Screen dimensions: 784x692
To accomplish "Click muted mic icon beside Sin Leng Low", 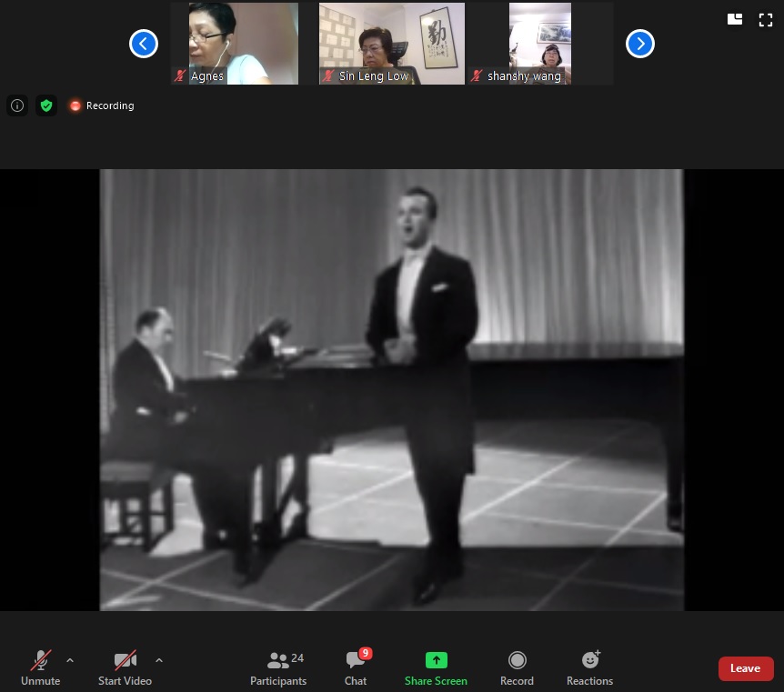I will [328, 76].
